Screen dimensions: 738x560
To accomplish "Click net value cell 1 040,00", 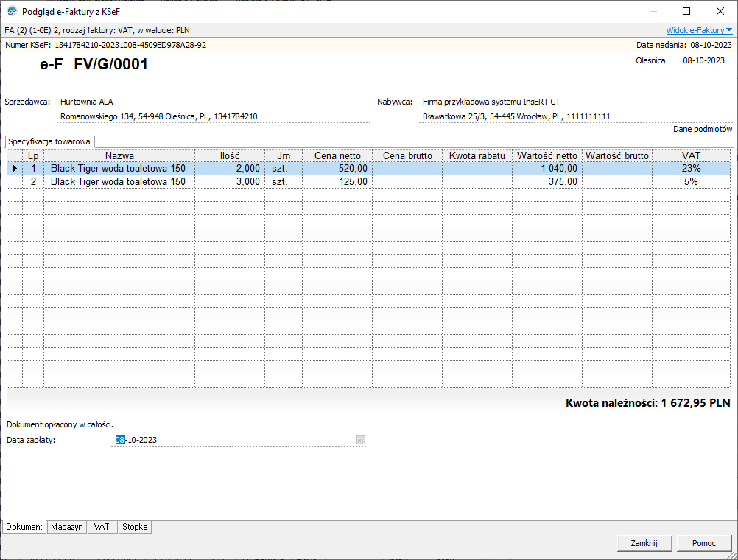I will coord(547,168).
